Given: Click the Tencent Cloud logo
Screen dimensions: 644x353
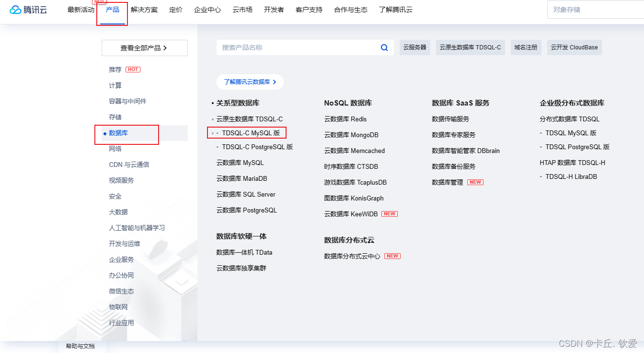Looking at the screenshot, I should [x=28, y=10].
